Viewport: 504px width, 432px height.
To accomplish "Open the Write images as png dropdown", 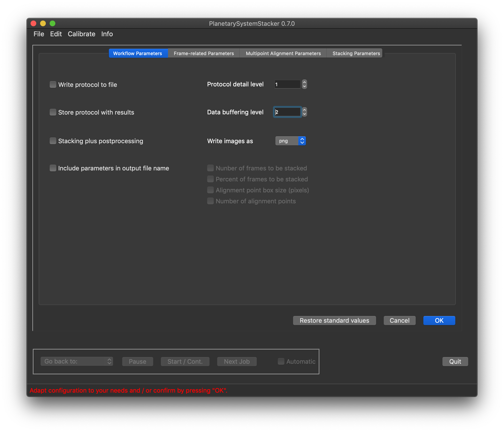I will pos(290,141).
